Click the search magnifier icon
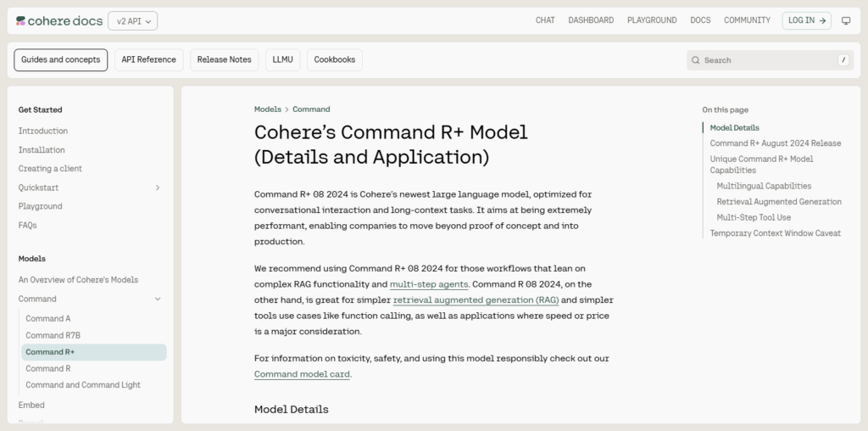This screenshot has width=868, height=431. coord(695,60)
